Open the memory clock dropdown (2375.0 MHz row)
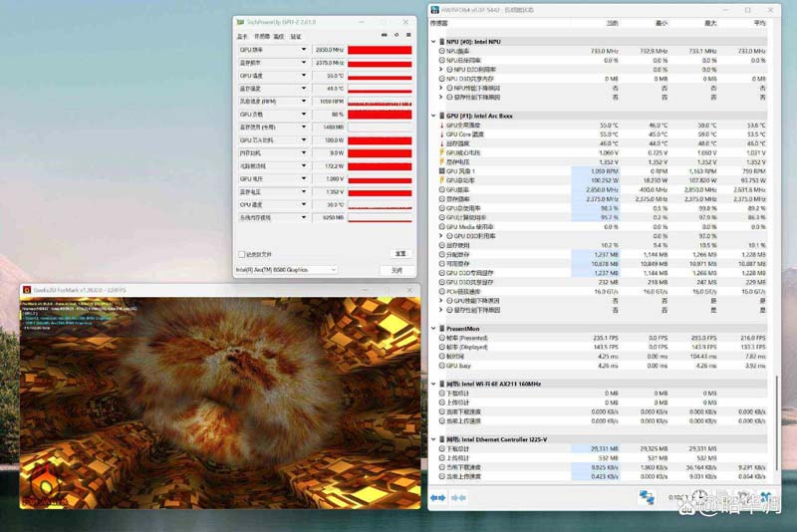 [304, 63]
